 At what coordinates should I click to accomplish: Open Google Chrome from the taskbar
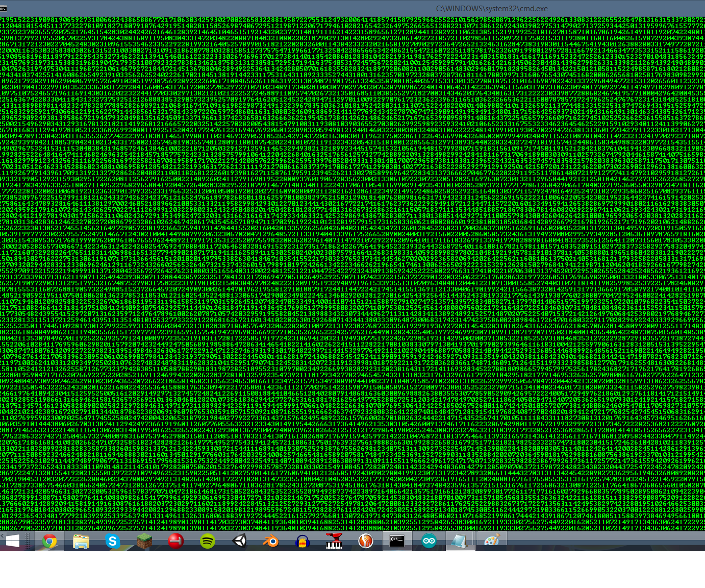pos(49,542)
